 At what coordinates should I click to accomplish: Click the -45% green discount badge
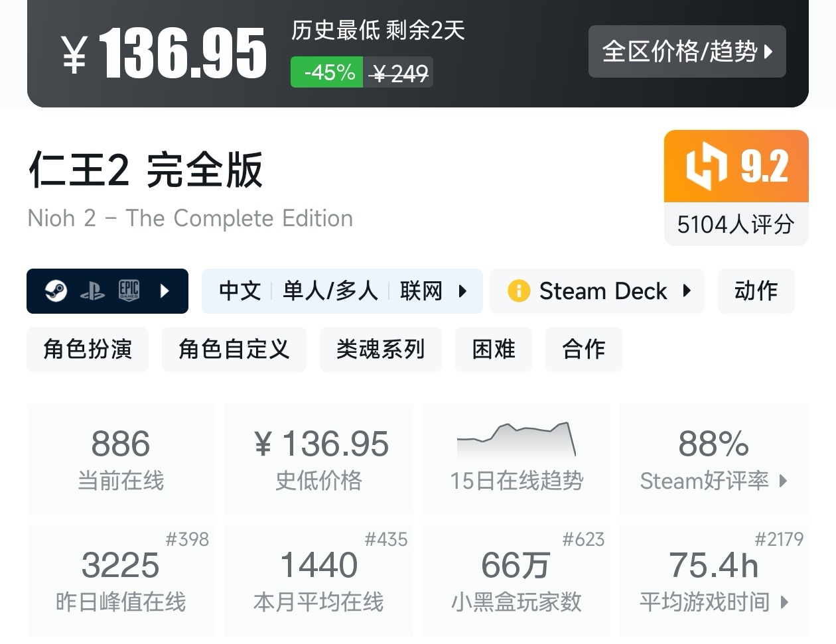(x=327, y=72)
